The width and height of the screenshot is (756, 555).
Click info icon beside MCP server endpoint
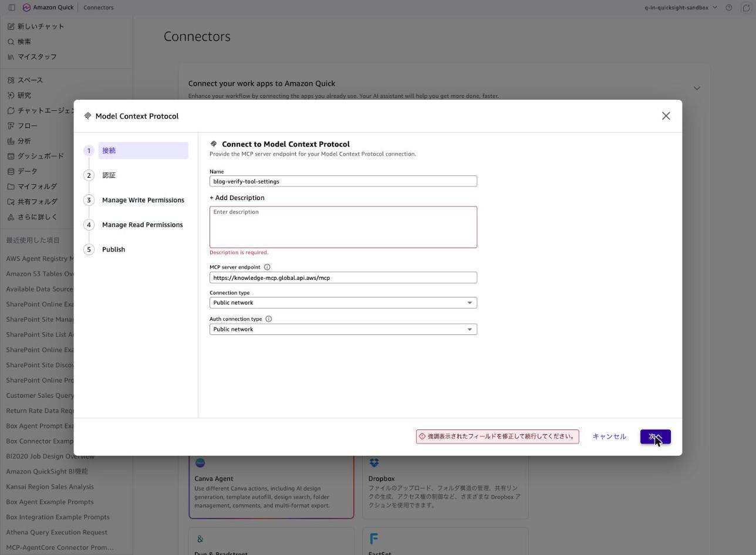267,267
